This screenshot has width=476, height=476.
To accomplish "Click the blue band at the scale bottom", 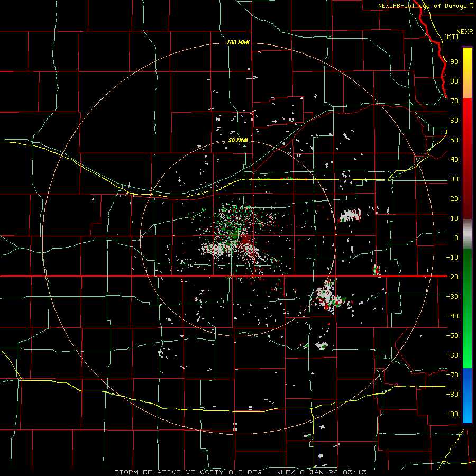I will tap(467, 396).
